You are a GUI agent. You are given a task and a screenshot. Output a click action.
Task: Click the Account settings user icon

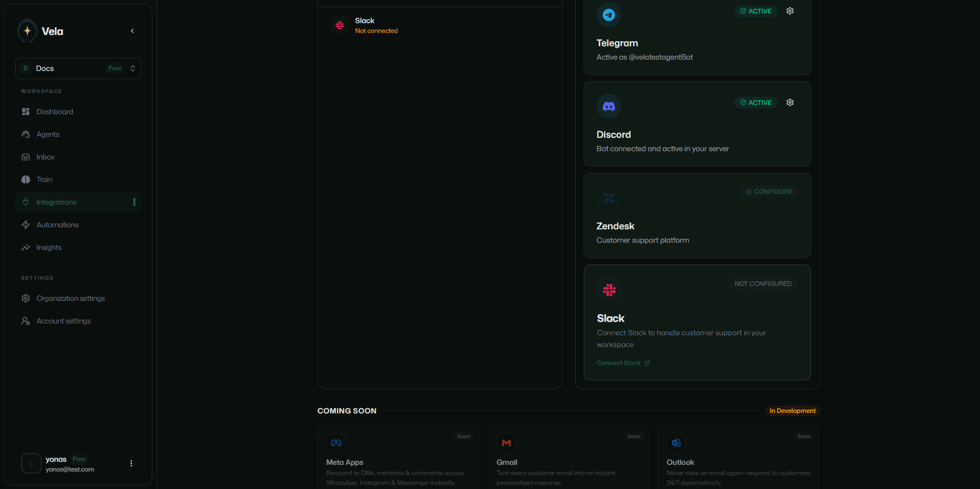coord(26,321)
